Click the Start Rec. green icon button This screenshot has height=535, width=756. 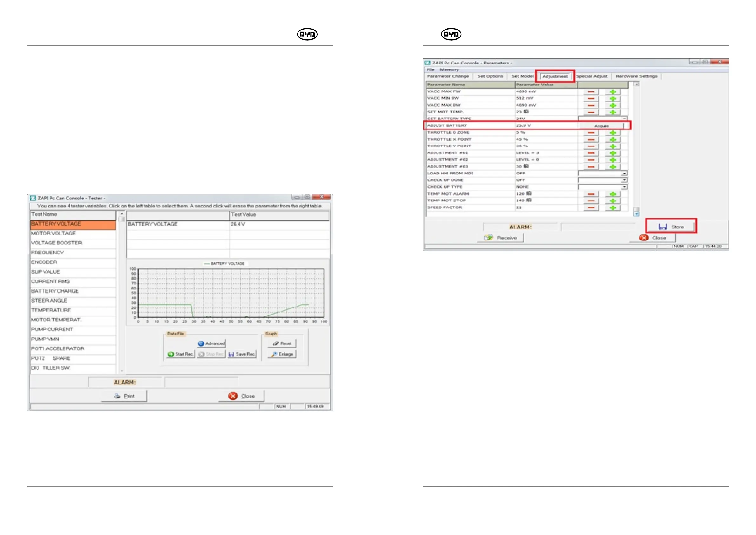click(180, 354)
